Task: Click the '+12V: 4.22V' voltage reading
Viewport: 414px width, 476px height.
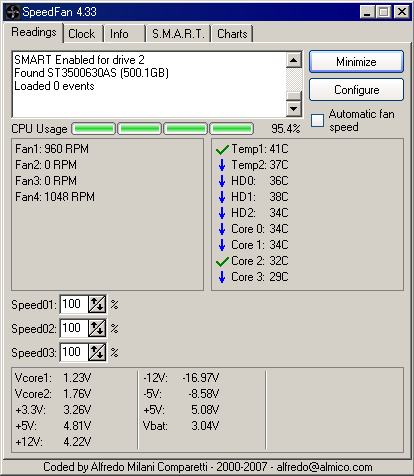Action: coord(53,442)
